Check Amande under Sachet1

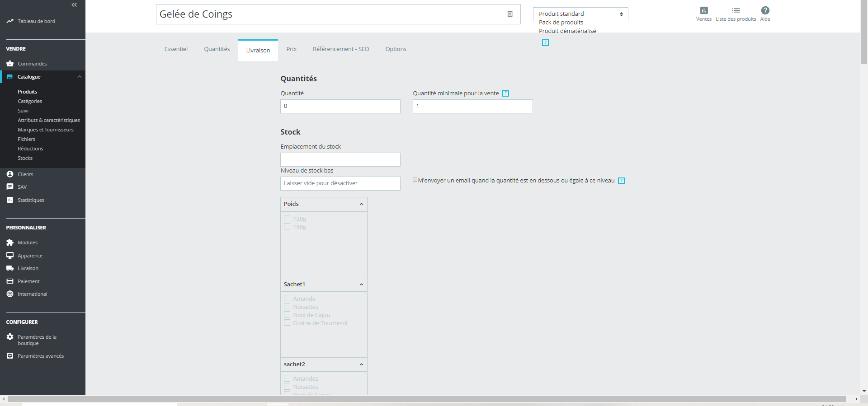click(x=287, y=298)
